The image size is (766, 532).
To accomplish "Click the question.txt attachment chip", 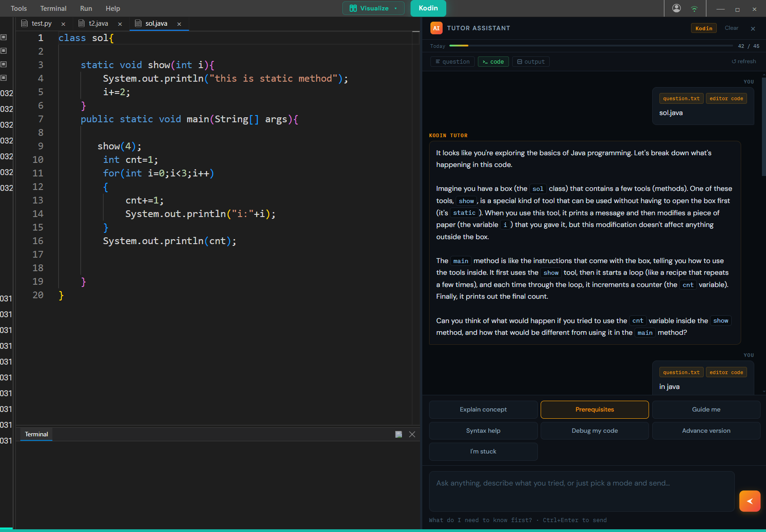I will 681,98.
